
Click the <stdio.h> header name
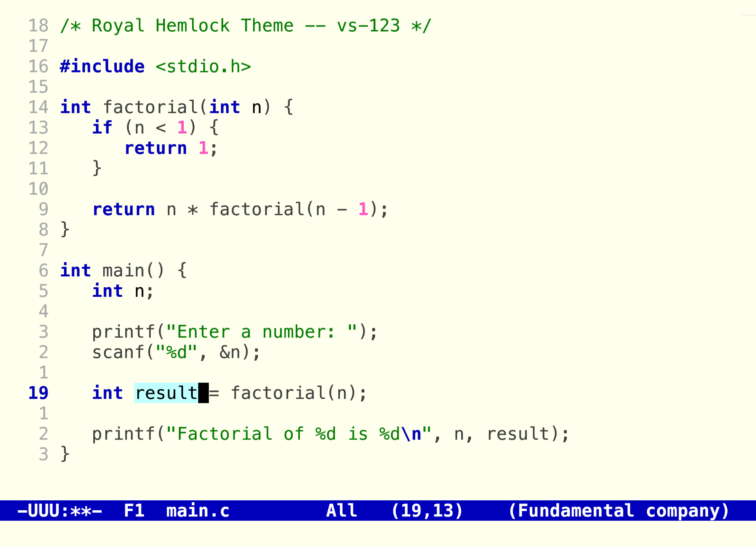tap(203, 66)
